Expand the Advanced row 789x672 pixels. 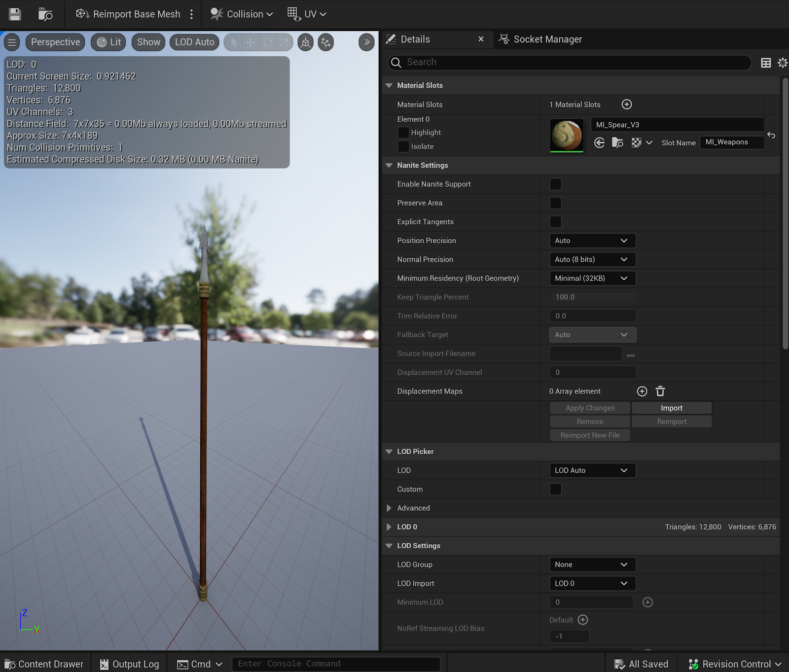point(389,508)
